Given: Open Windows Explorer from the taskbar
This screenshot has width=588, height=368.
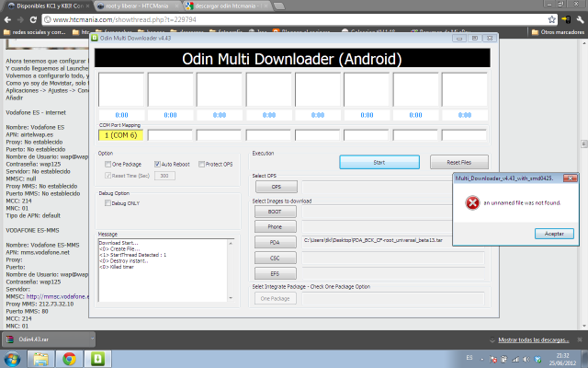Looking at the screenshot, I should coord(45,357).
